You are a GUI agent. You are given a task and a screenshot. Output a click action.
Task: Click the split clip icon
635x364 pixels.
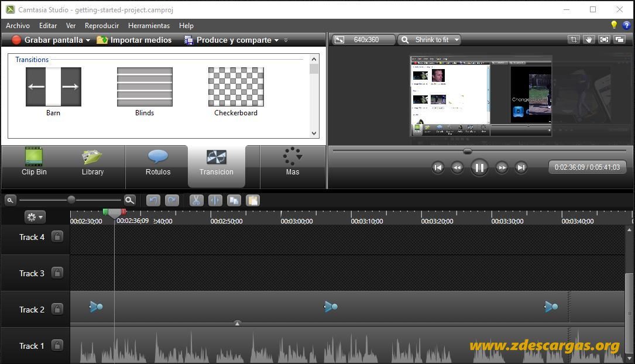215,200
